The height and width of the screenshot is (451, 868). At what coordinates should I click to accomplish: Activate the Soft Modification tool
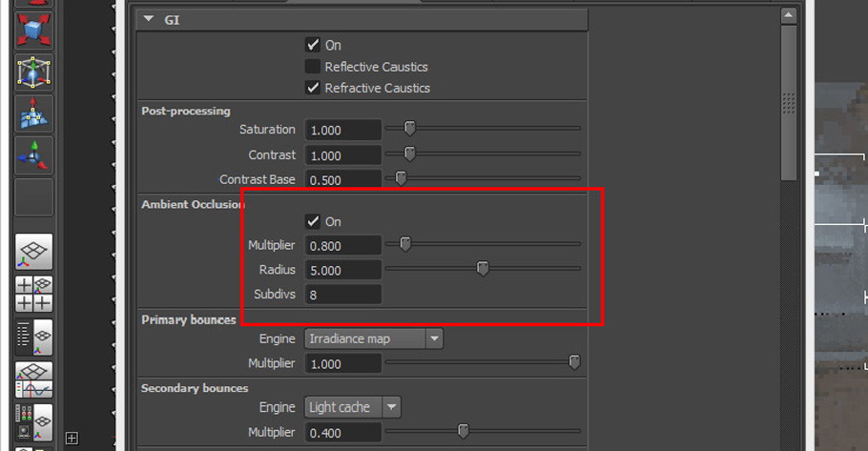click(33, 113)
